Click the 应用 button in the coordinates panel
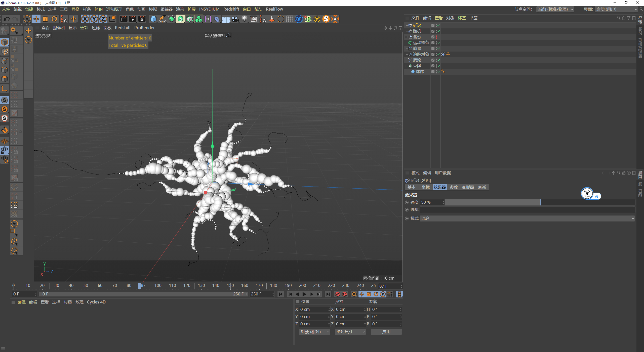 tap(386, 332)
